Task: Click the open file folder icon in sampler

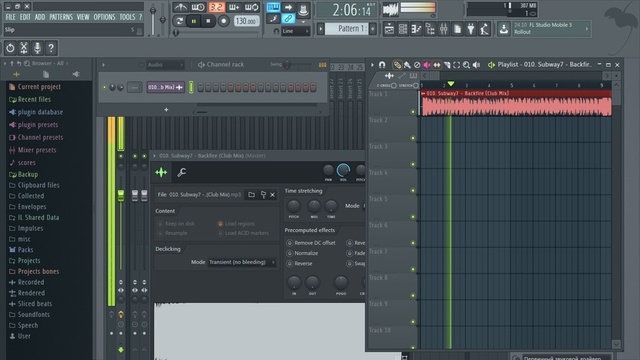Action: tap(251, 195)
